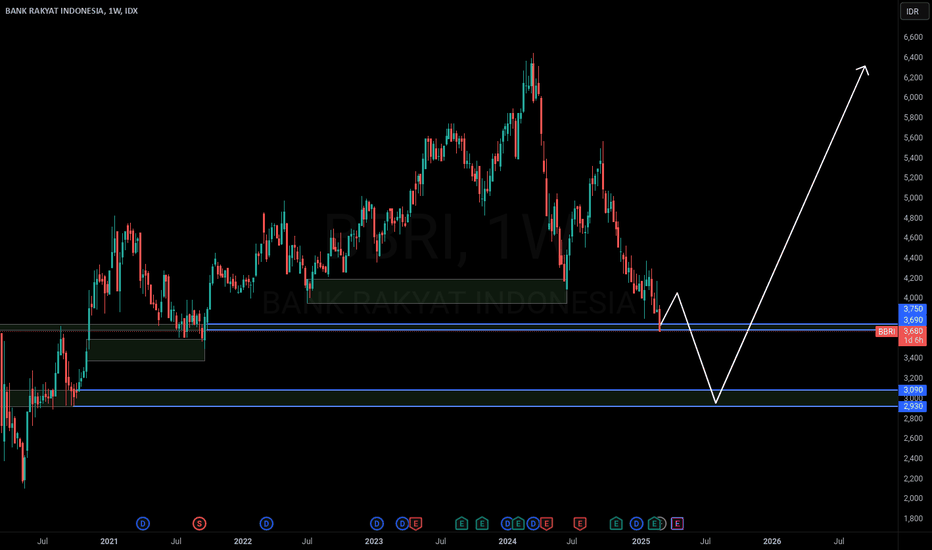Open the dividend marker just after the 2022 label
Viewport: 932px width, 550px height.
(x=266, y=523)
